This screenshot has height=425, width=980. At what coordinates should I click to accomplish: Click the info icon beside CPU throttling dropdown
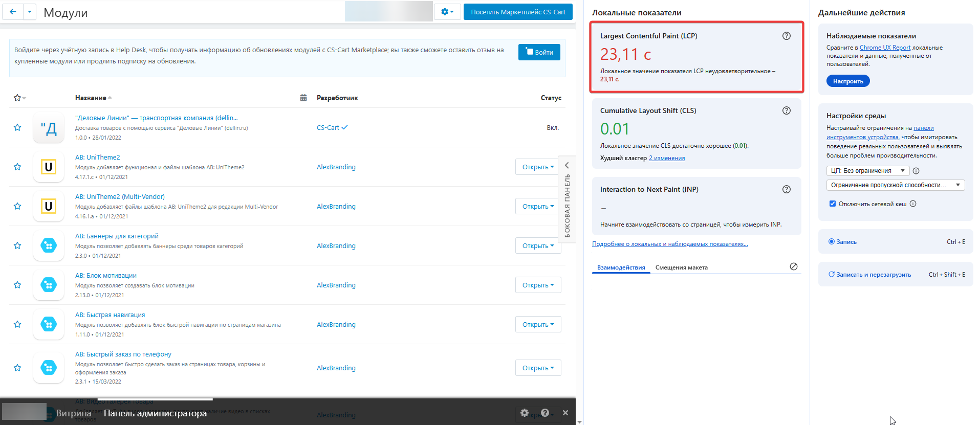[x=916, y=171]
